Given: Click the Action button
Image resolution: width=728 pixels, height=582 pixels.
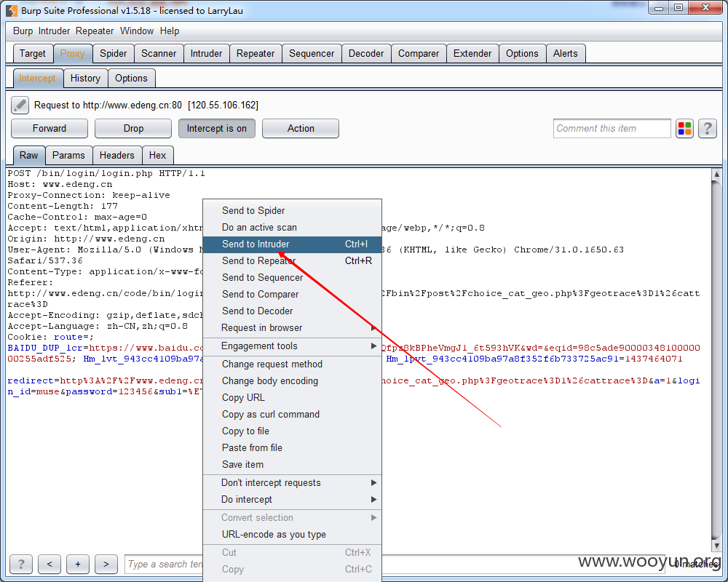Looking at the screenshot, I should tap(301, 129).
